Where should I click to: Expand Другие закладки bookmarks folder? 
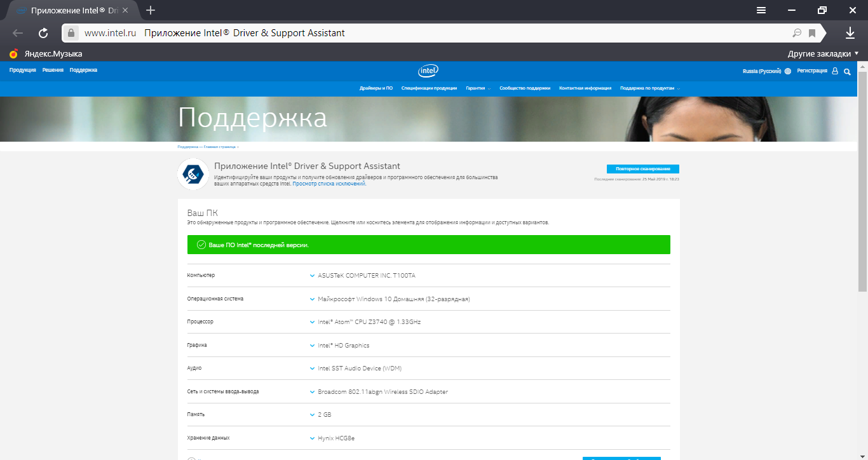click(x=823, y=54)
